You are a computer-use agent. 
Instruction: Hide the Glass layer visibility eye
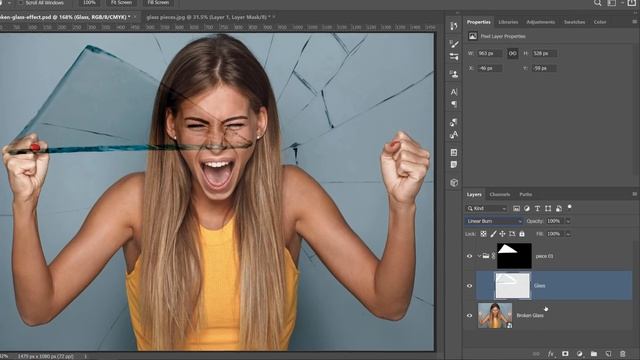tap(469, 286)
